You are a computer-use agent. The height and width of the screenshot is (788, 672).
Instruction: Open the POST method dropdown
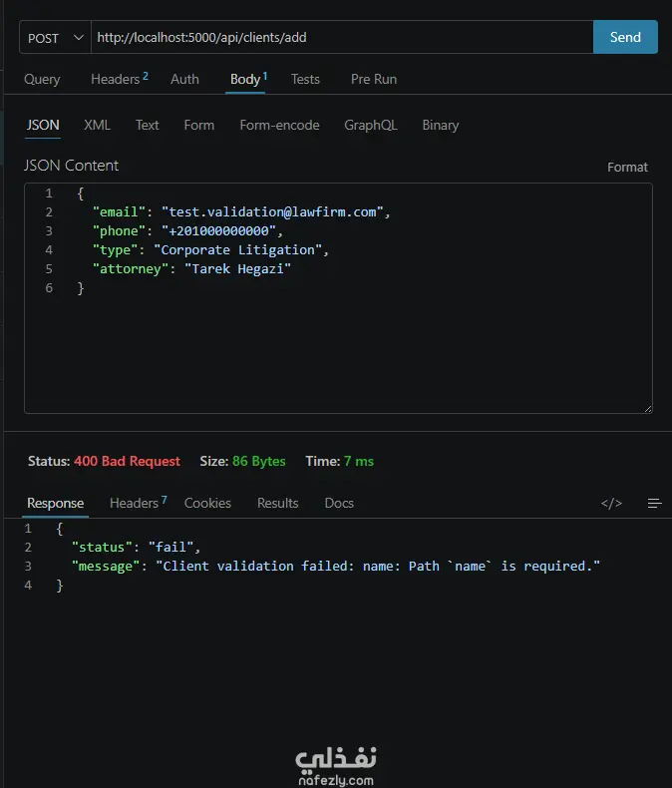coord(55,38)
